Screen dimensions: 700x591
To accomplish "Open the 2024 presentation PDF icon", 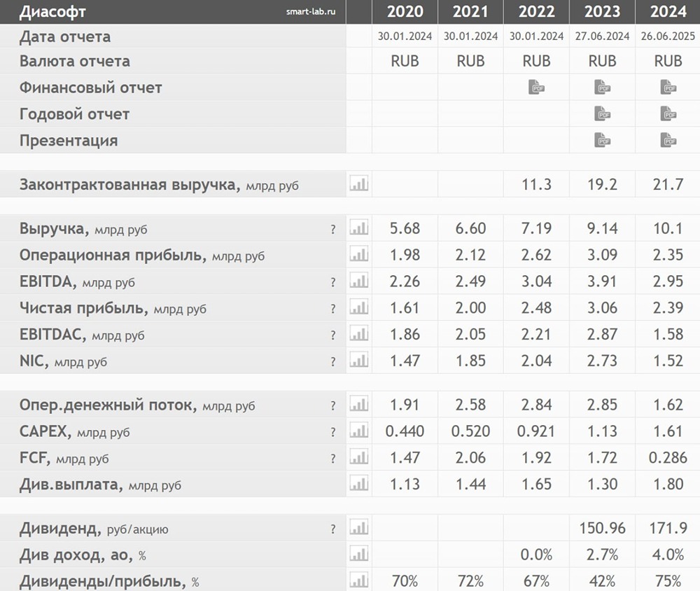I will [668, 140].
